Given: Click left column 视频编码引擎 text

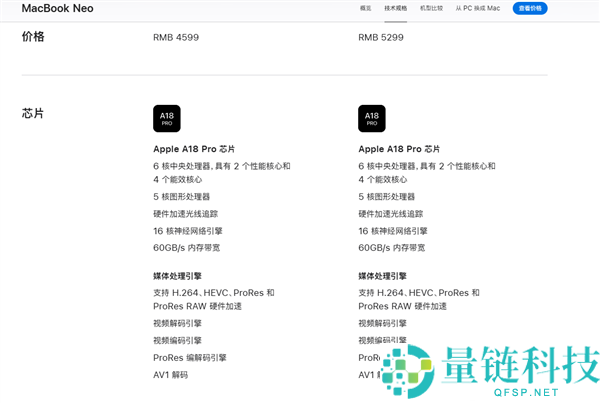Looking at the screenshot, I should 178,341.
